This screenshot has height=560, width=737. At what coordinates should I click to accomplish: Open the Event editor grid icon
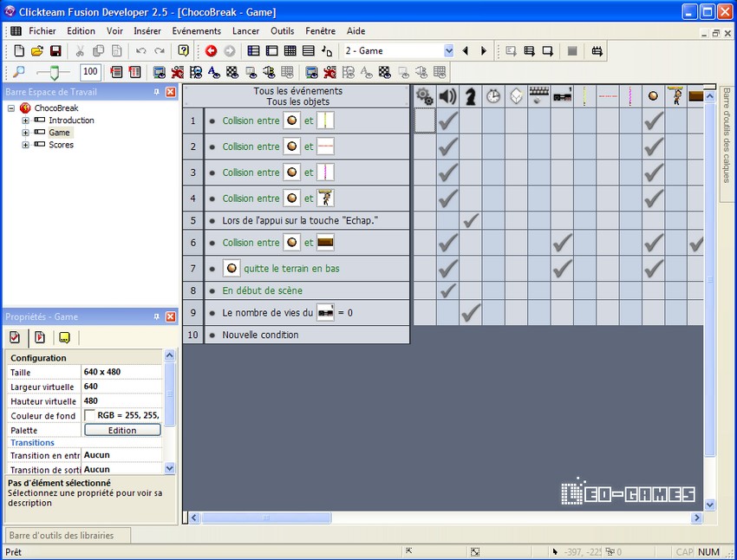tap(290, 51)
